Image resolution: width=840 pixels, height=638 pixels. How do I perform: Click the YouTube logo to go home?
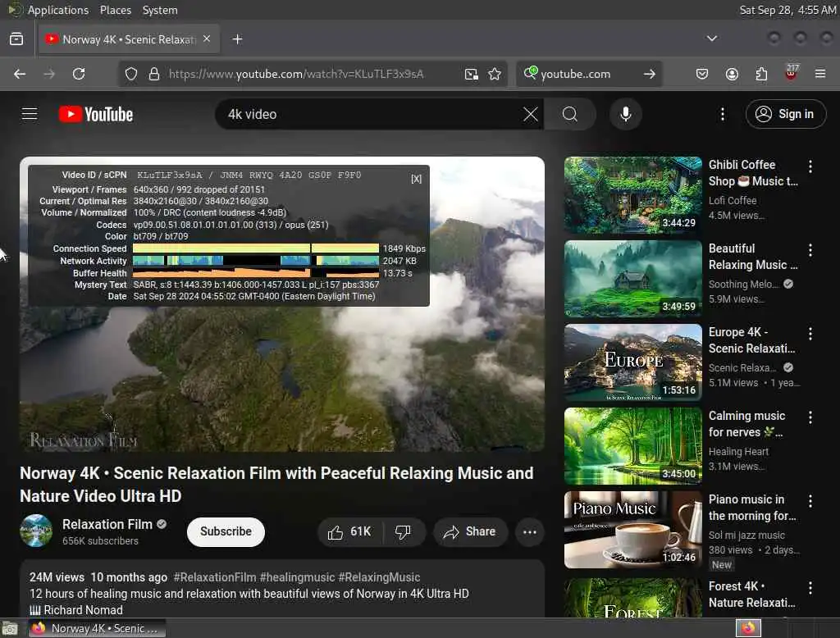[96, 114]
